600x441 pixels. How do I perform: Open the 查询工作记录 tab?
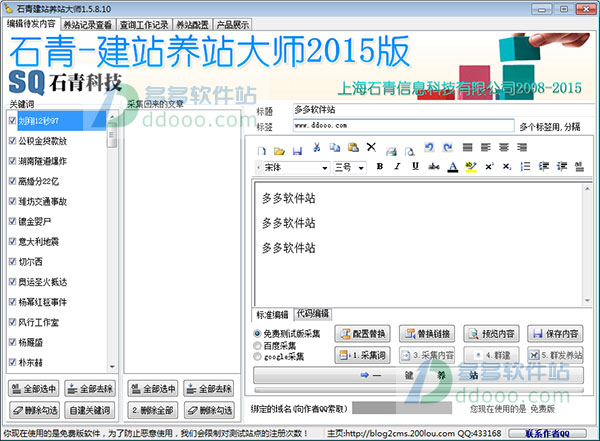[144, 23]
